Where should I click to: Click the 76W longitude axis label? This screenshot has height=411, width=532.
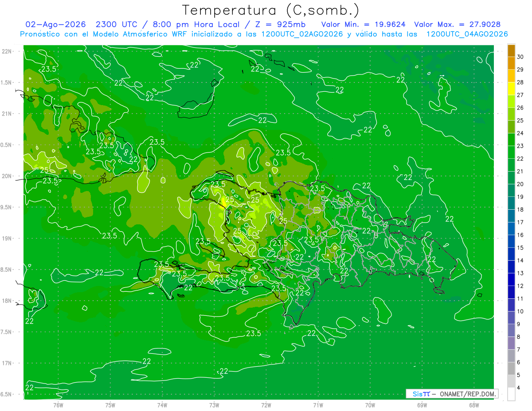pyautogui.click(x=58, y=405)
